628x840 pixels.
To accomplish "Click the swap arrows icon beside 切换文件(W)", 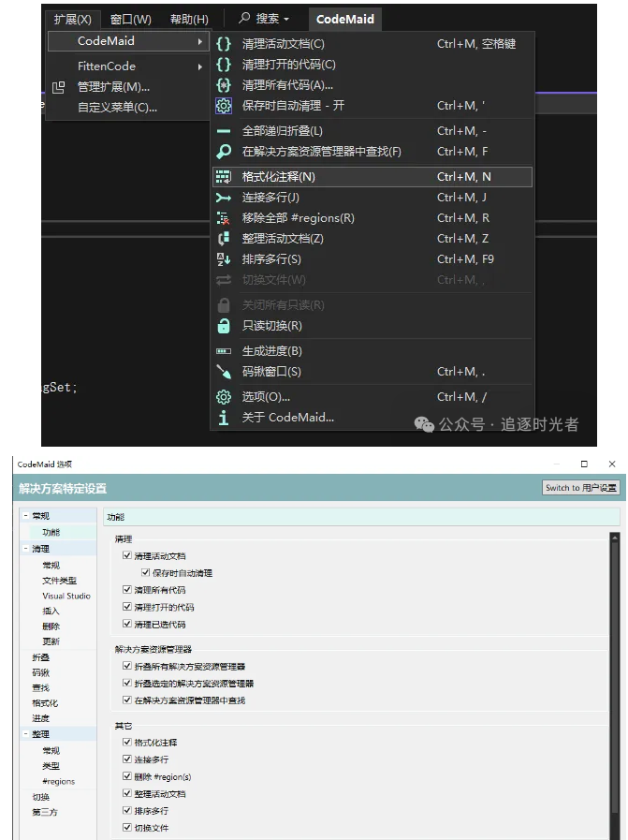I will pos(224,280).
